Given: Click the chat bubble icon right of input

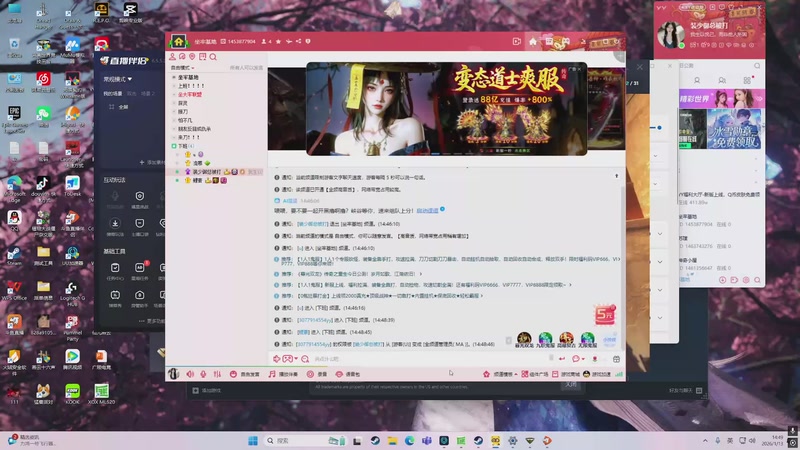Looking at the screenshot, I should point(576,359).
